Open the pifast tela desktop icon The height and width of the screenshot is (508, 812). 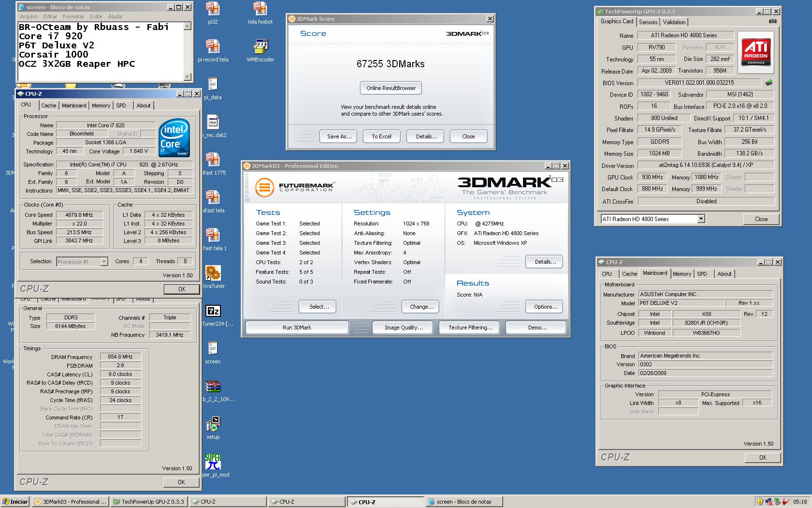pos(213,197)
